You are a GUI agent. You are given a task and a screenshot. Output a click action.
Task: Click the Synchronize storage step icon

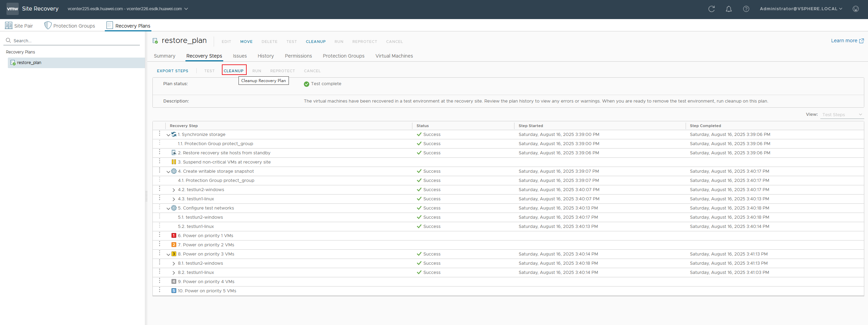(174, 134)
